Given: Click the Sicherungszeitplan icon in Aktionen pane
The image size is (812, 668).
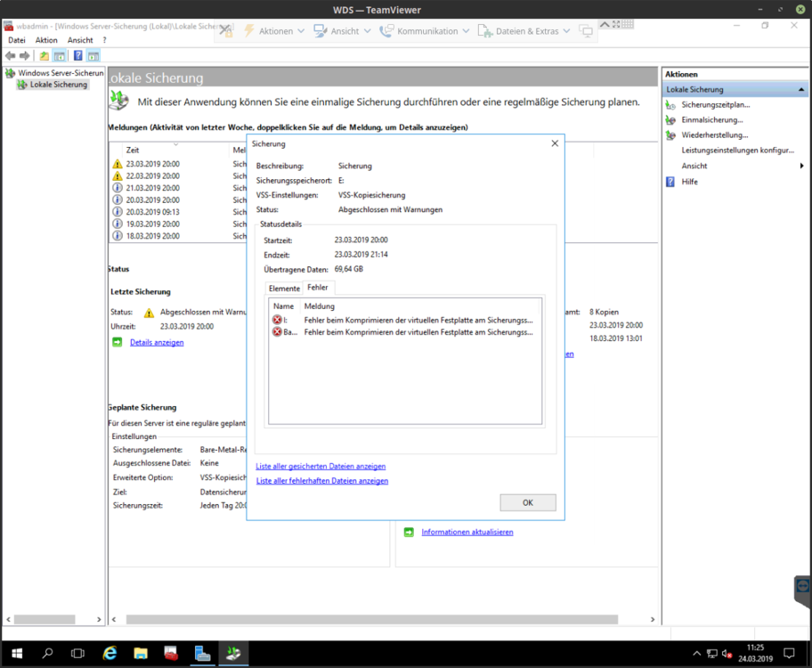Looking at the screenshot, I should point(670,105).
